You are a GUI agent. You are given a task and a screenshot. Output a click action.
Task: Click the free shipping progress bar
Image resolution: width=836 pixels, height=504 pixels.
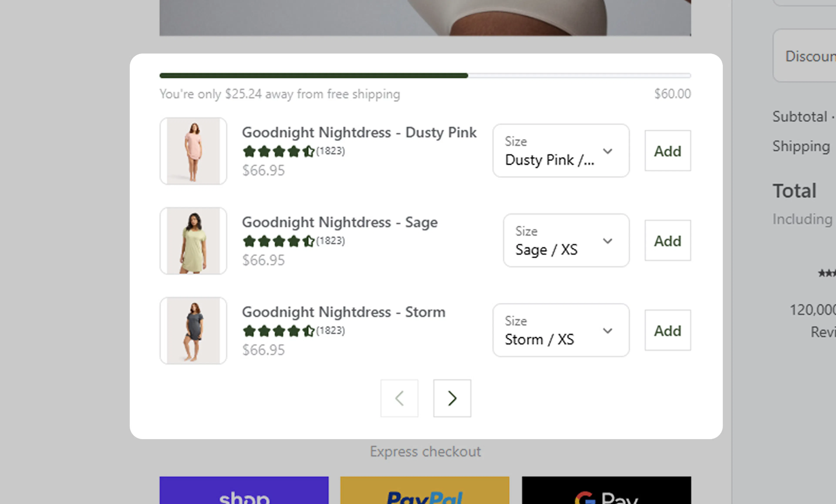pyautogui.click(x=425, y=75)
